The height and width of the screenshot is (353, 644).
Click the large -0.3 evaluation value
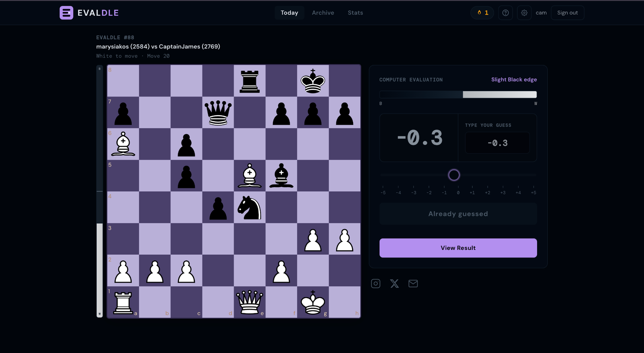coord(420,138)
